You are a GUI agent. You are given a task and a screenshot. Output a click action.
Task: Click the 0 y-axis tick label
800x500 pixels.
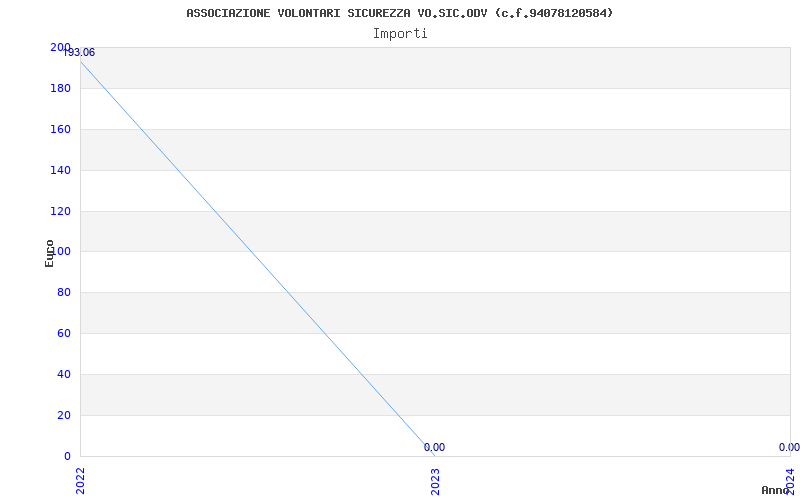tap(67, 456)
